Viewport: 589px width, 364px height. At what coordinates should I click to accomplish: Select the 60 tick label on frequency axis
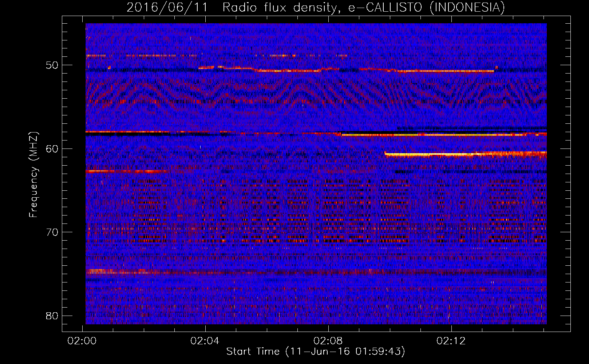(52, 149)
